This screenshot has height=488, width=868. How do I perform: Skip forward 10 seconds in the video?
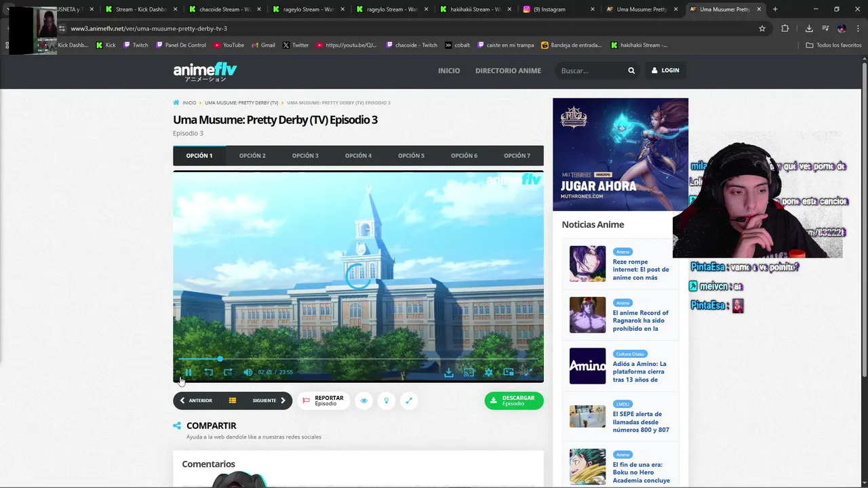coord(228,372)
